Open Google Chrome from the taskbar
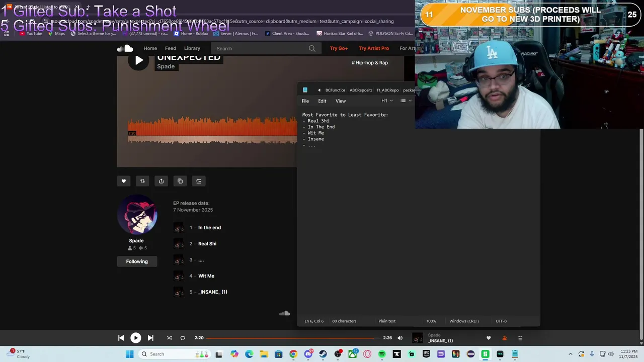The image size is (644, 362). [x=293, y=354]
